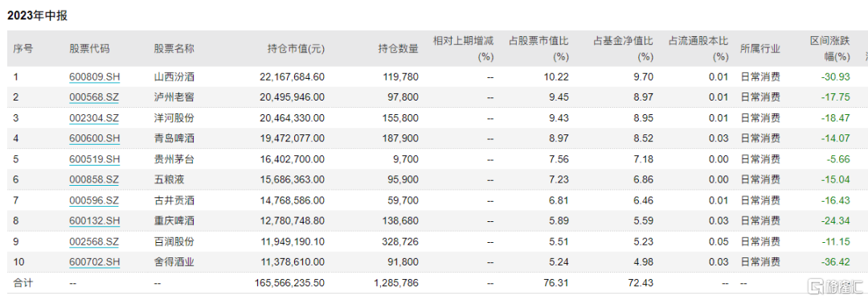Select the 山西汾酒 stock name cell
Image resolution: width=868 pixels, height=300 pixels.
click(174, 77)
